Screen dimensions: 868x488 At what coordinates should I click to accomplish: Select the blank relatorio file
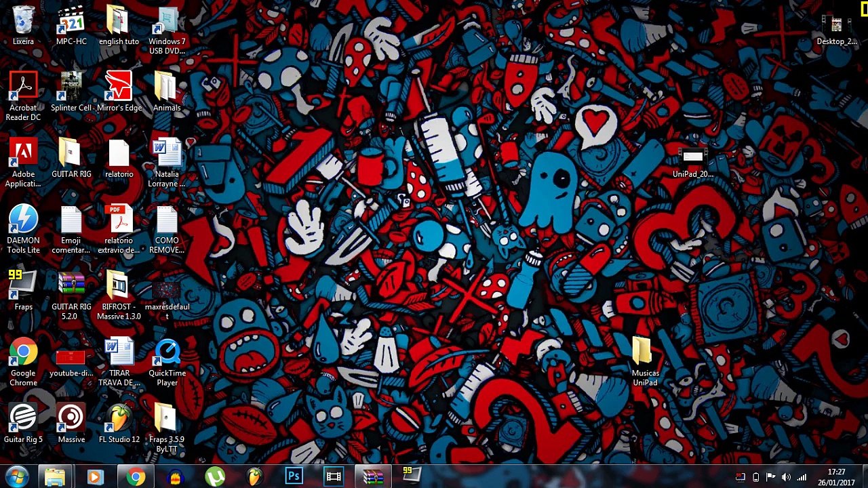[119, 153]
